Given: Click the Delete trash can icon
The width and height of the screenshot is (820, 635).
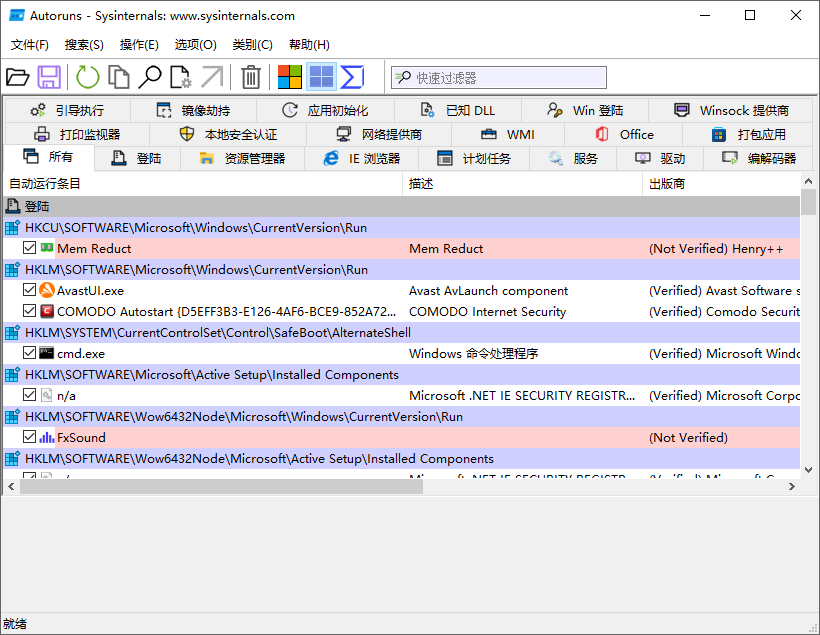Looking at the screenshot, I should tap(251, 77).
